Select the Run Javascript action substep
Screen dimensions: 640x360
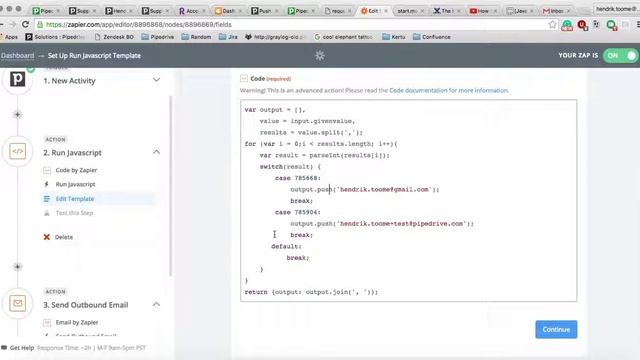76,184
